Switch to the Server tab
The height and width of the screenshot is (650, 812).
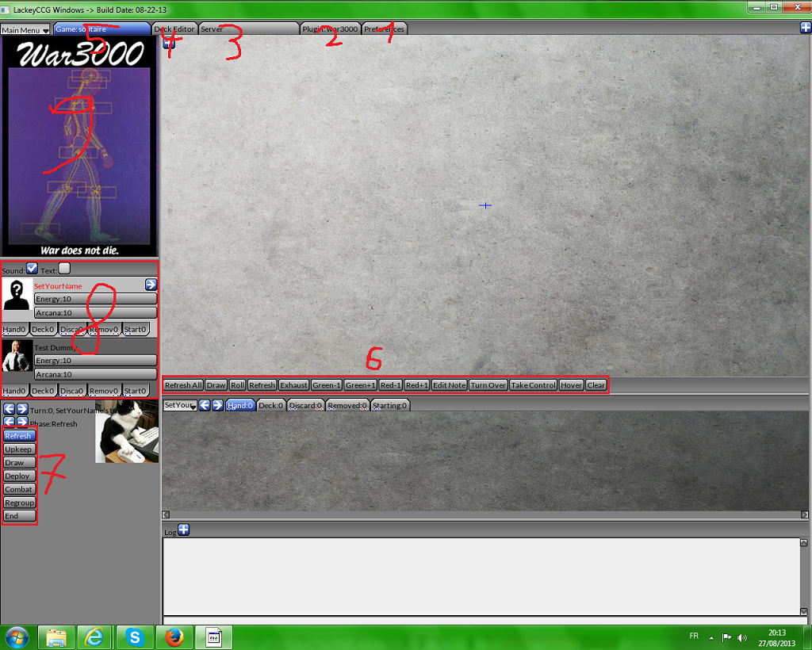point(249,29)
